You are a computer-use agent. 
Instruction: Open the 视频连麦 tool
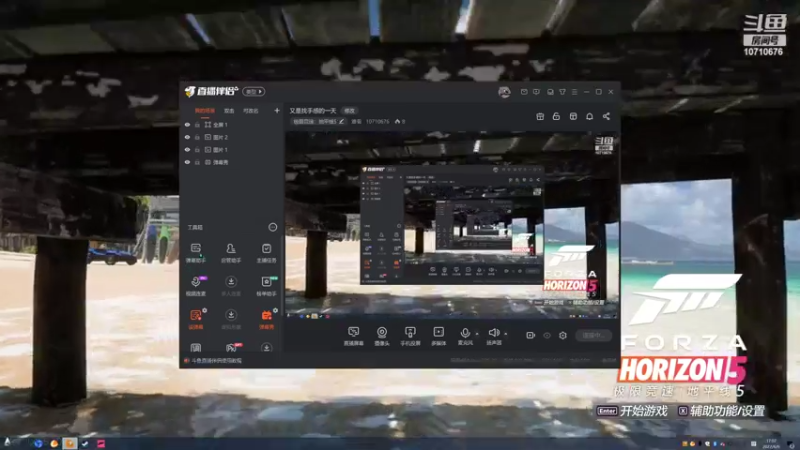[195, 286]
